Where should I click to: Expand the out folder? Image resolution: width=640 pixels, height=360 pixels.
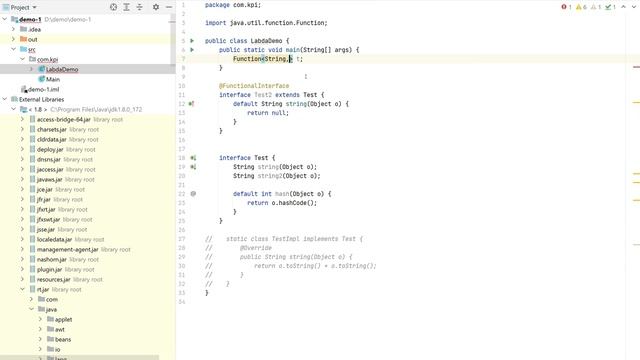pos(13,39)
